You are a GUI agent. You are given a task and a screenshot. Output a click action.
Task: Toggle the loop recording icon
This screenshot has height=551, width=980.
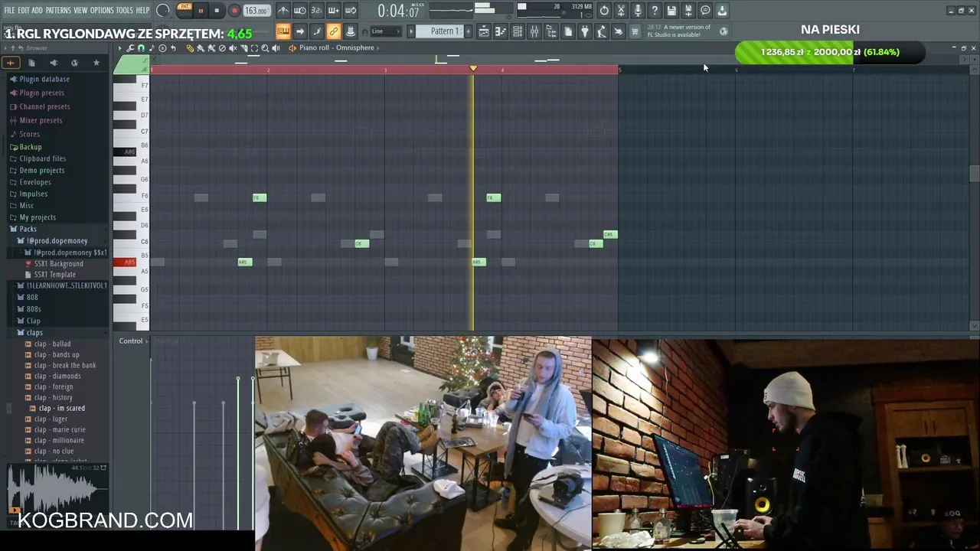(351, 11)
